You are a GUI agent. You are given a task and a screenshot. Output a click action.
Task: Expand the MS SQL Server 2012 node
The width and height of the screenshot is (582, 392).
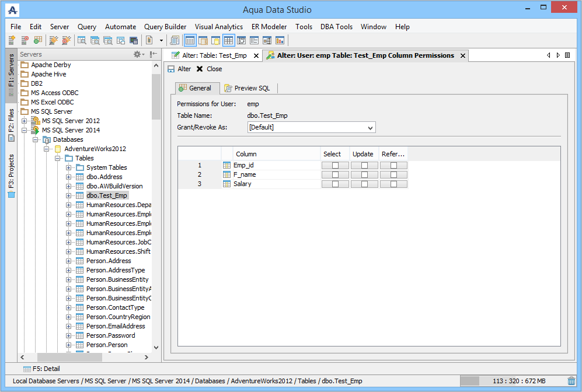24,121
